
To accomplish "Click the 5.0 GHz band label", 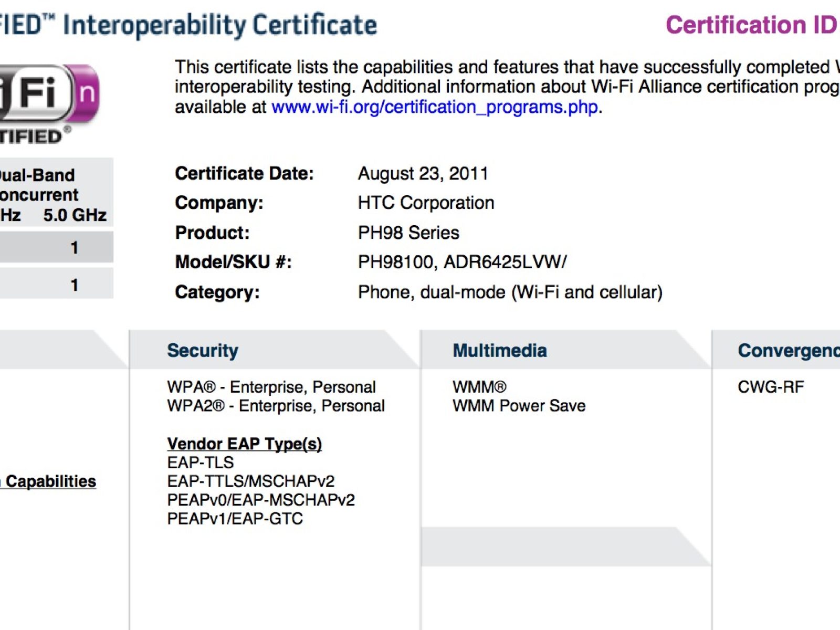I will [75, 215].
